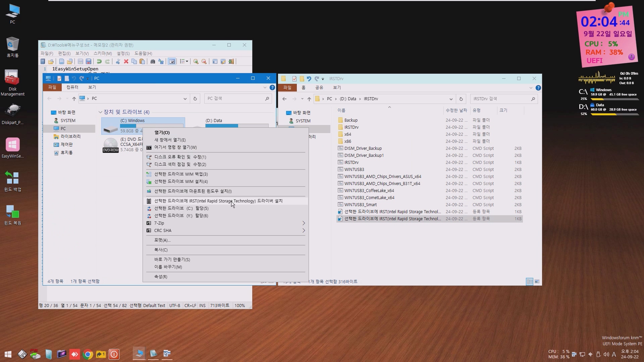Click the Cut scissors icon in Notepad2 toolbar
The height and width of the screenshot is (362, 644).
click(118, 61)
